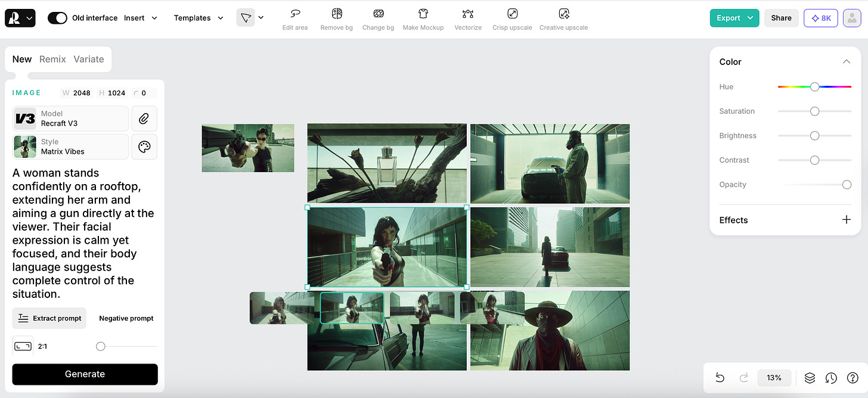
Task: Use the Change bg tool
Action: (x=379, y=20)
